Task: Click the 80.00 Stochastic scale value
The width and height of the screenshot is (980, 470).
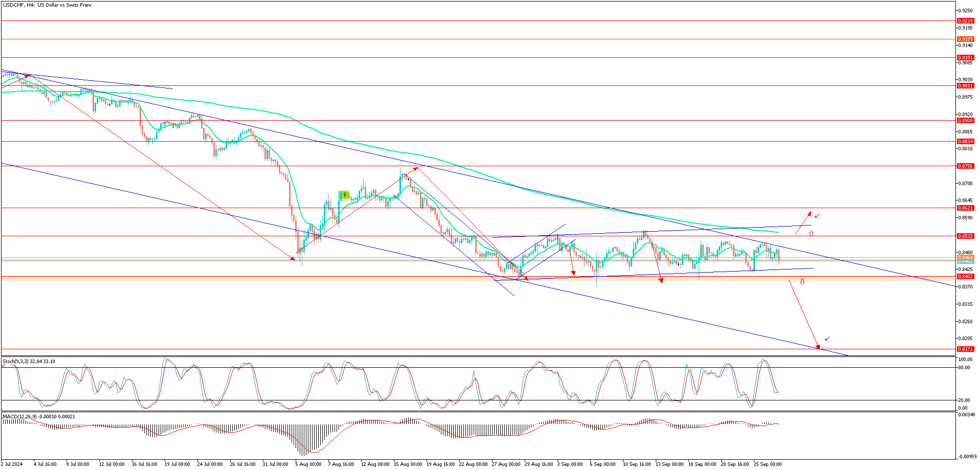Action: (964, 368)
